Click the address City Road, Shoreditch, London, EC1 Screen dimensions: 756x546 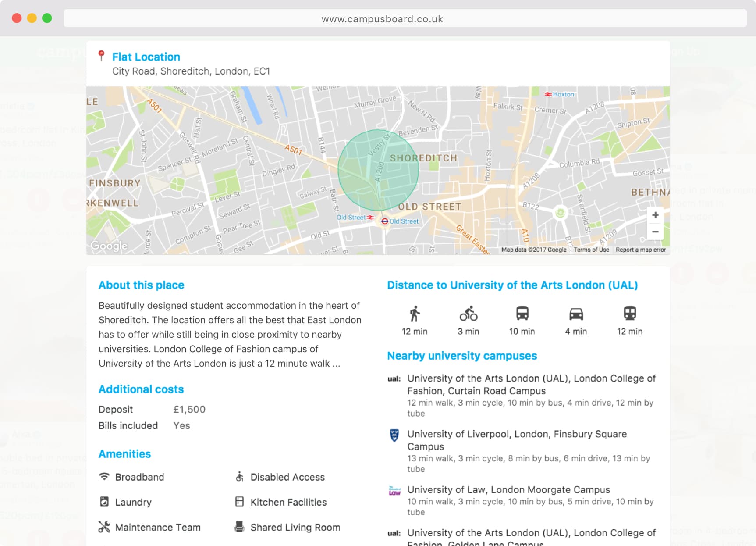tap(191, 71)
